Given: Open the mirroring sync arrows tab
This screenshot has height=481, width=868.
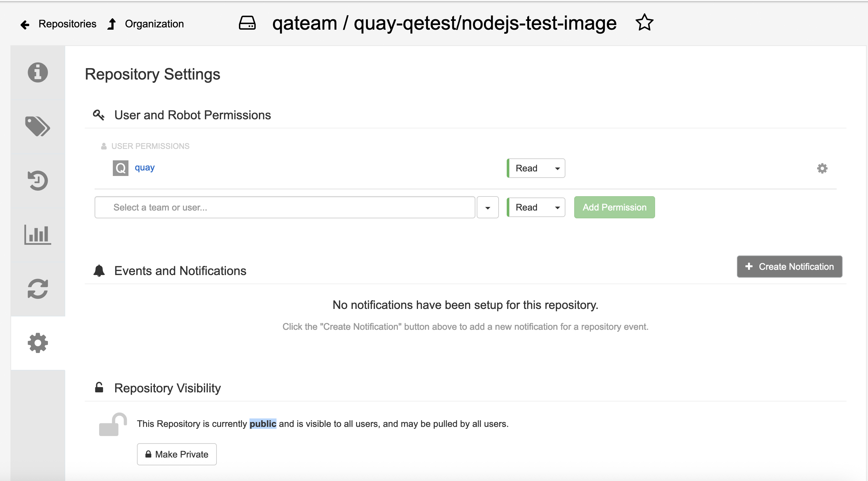Looking at the screenshot, I should [x=38, y=289].
